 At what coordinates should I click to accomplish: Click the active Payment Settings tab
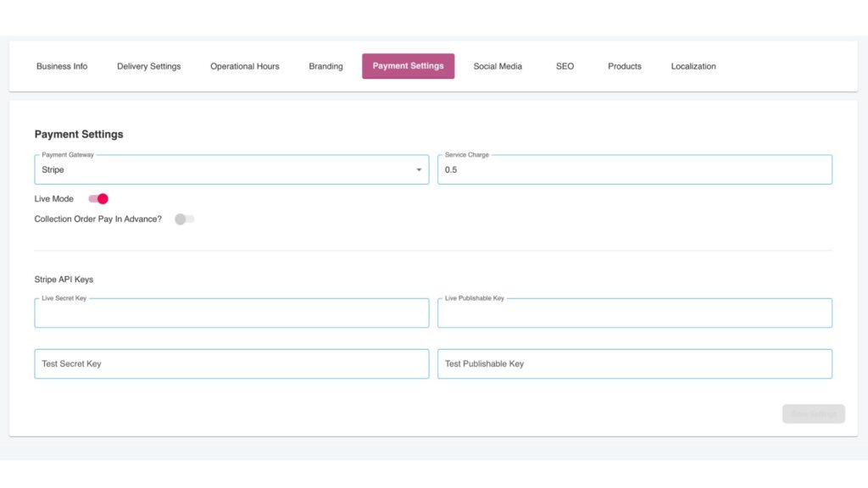(x=408, y=66)
